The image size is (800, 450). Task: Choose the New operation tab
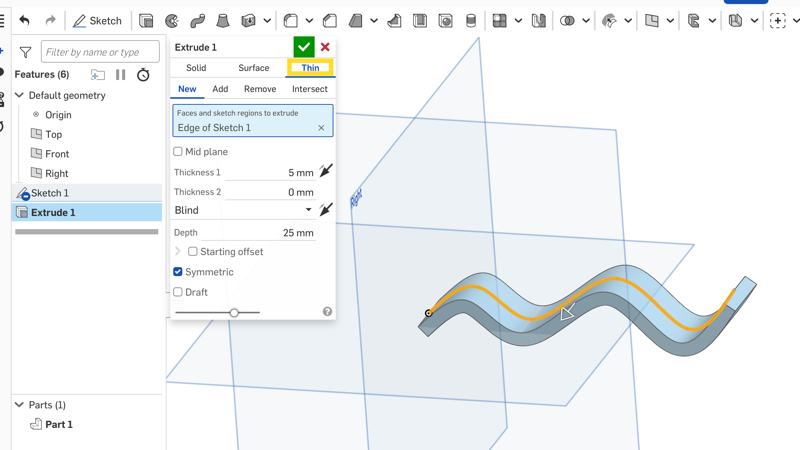187,89
